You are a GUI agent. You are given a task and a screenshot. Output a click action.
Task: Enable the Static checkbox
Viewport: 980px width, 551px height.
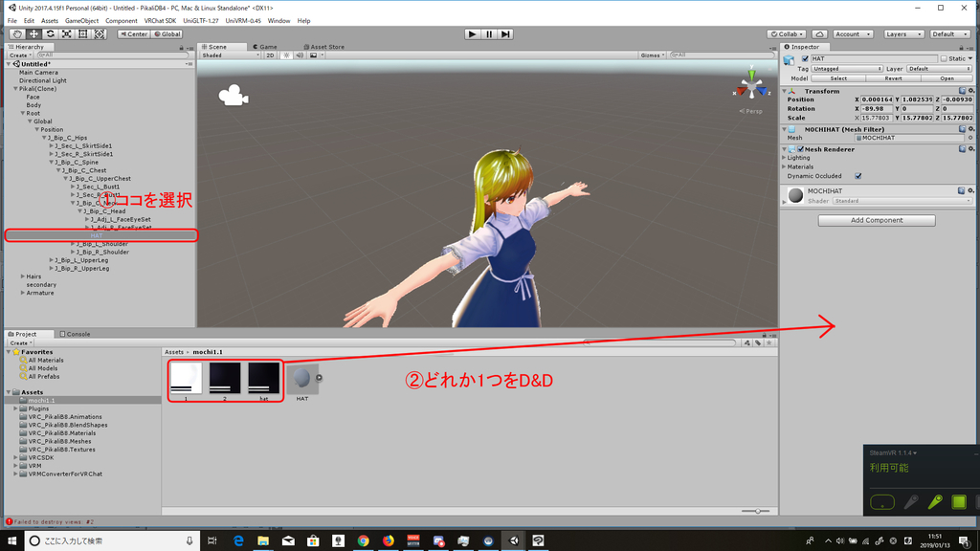pos(944,58)
